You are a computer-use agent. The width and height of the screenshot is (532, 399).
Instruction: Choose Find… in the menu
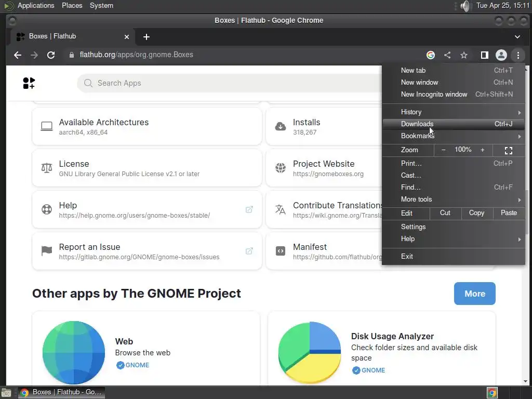(x=454, y=187)
